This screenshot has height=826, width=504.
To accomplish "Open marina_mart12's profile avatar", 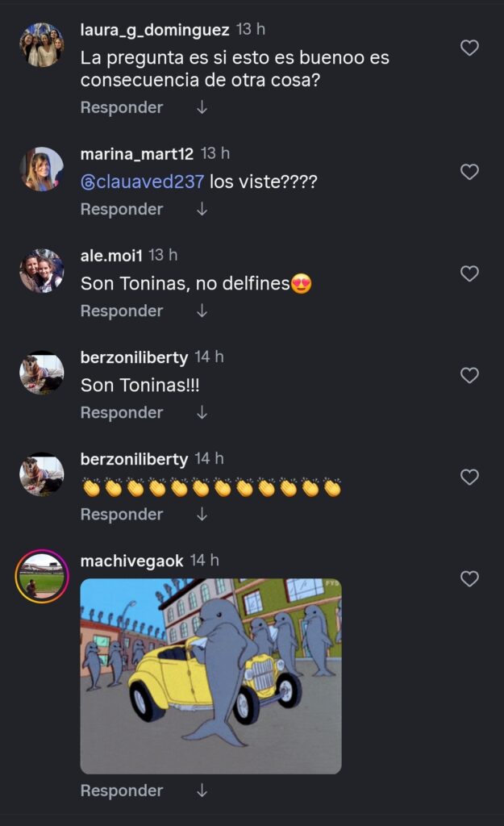I will pos(42,169).
